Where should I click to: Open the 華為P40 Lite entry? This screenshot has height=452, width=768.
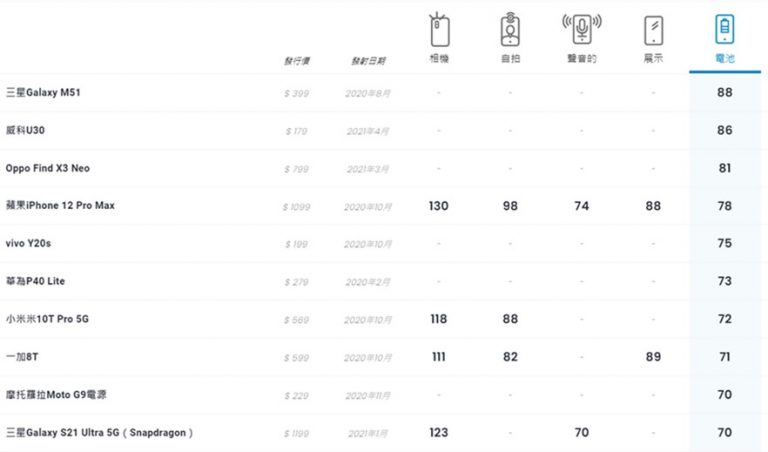pyautogui.click(x=35, y=281)
